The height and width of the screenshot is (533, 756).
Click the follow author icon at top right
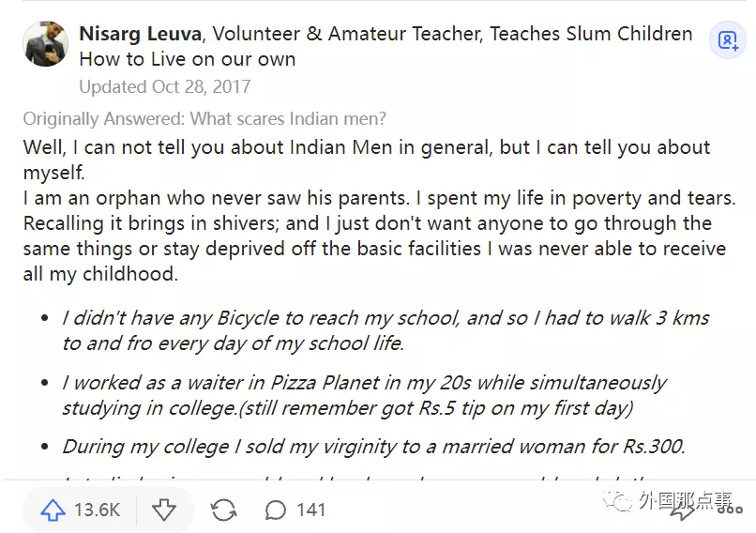(728, 40)
